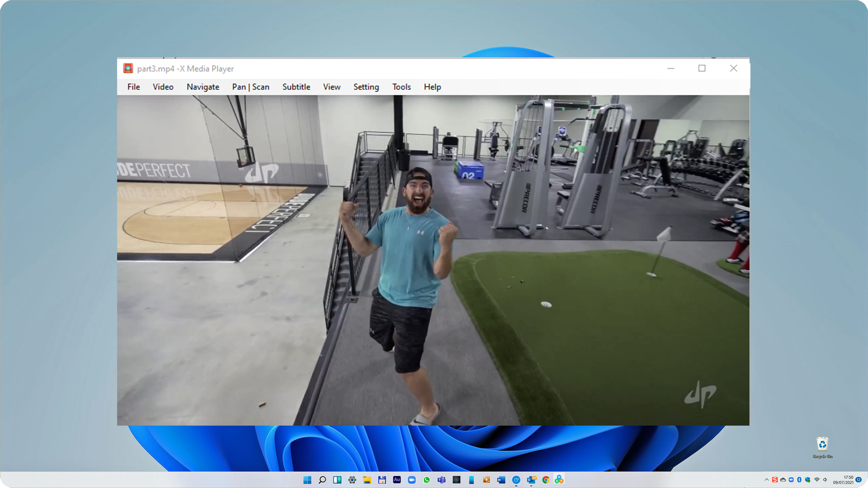Expand the hidden system tray icons
The image size is (868, 488).
[x=767, y=480]
